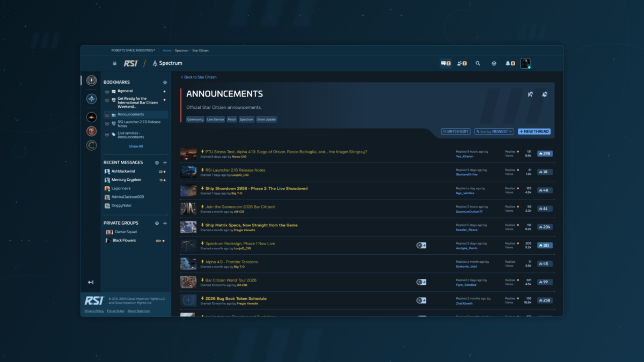Open Private Groups settings gear
Viewport: 644px width, 362px height.
pyautogui.click(x=157, y=223)
